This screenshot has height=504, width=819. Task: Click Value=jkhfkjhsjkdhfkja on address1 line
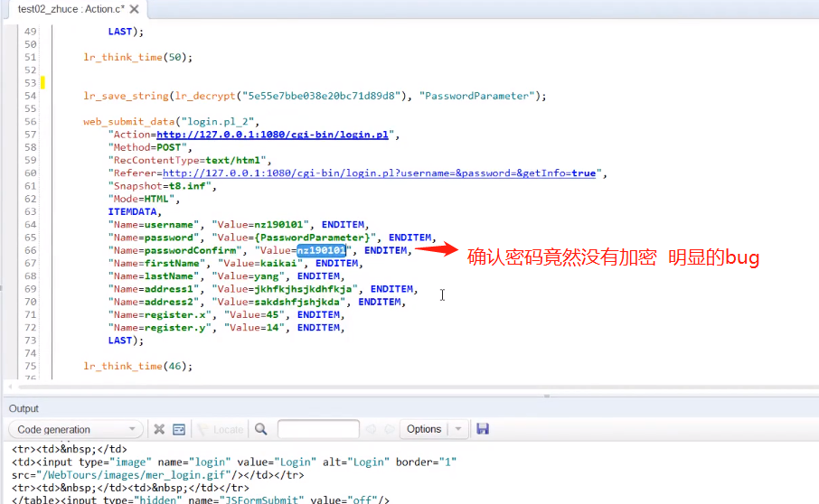point(285,289)
